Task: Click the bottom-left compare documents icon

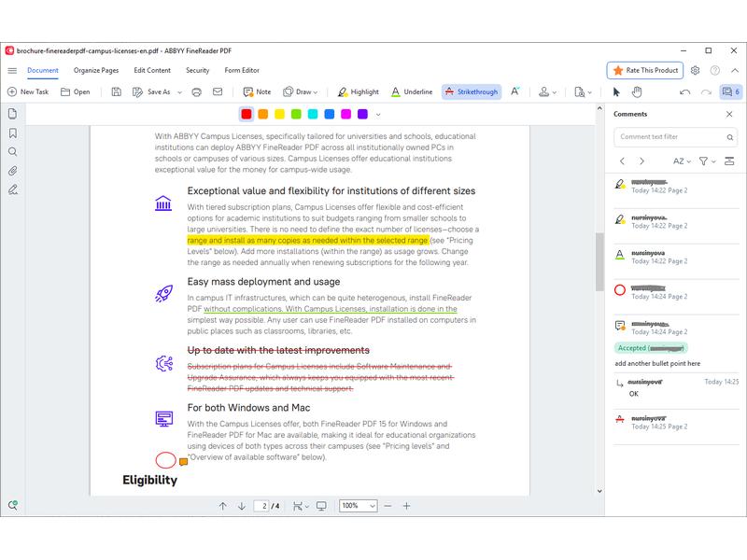Action: [13, 505]
